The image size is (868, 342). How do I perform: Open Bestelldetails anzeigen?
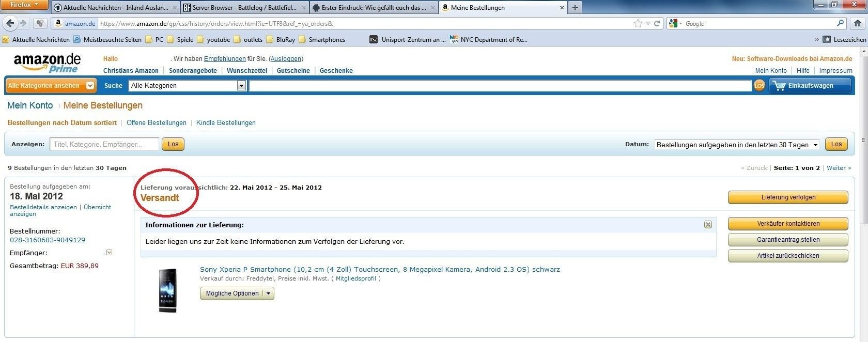(43, 207)
